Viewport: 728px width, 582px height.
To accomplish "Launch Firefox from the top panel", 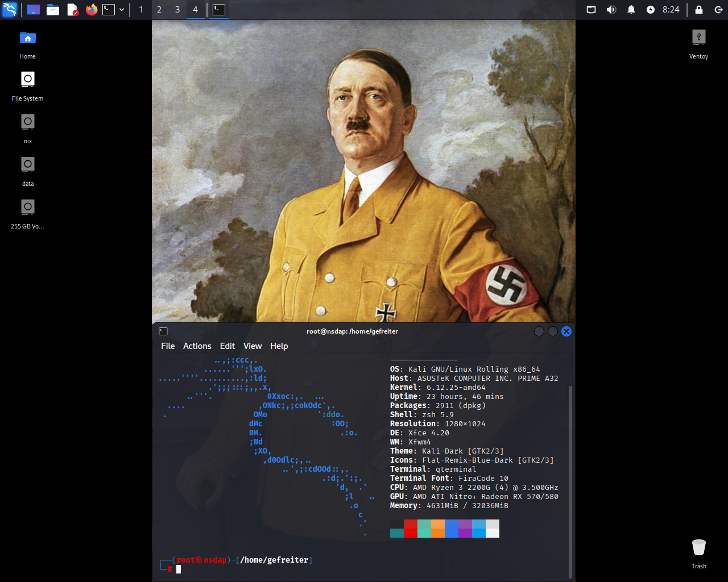I will point(92,10).
